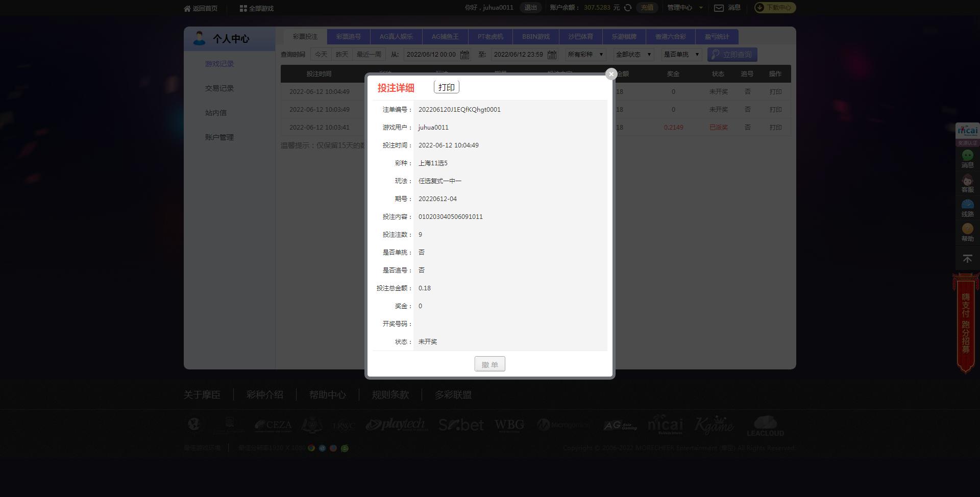
Task: Open 交易记录 in the sidebar
Action: point(219,88)
